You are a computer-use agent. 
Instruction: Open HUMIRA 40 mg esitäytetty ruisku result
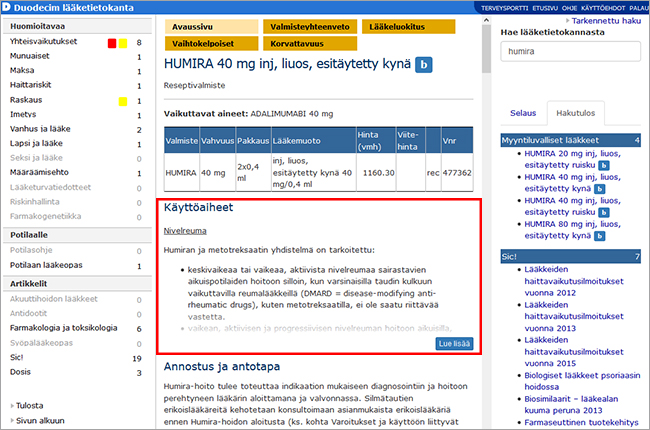click(x=572, y=206)
